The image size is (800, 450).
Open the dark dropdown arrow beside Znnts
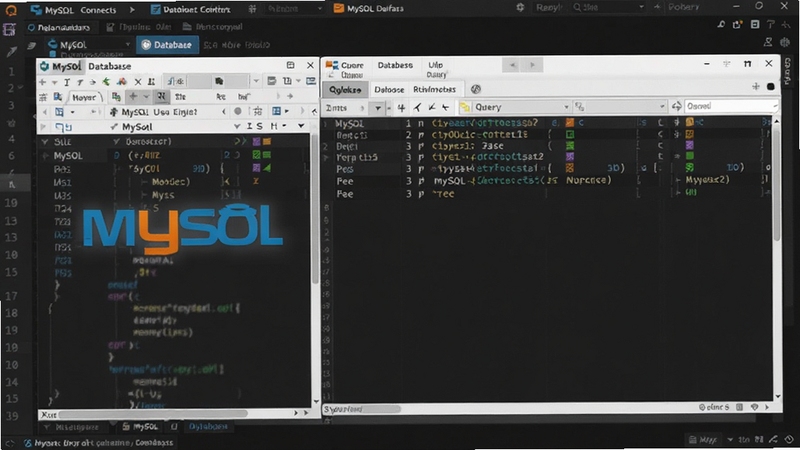tap(378, 108)
